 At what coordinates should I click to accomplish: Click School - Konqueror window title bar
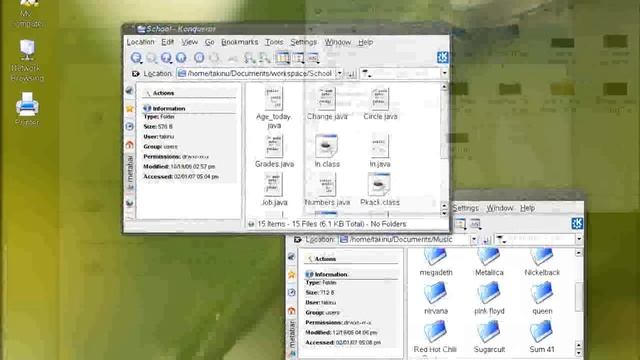tap(286, 29)
